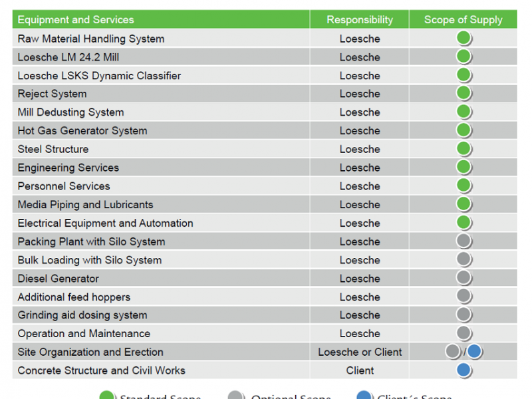Click Concrete Structure and Civil Works label
This screenshot has height=399, width=532.
click(102, 370)
